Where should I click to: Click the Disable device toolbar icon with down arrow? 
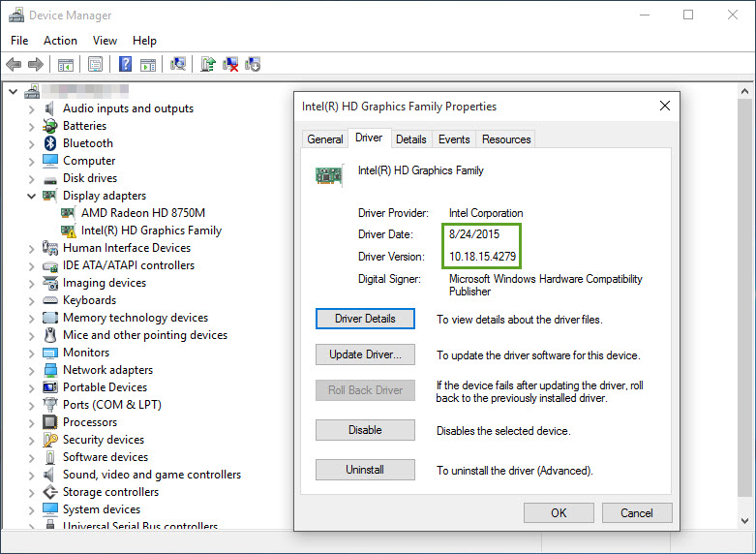(253, 64)
